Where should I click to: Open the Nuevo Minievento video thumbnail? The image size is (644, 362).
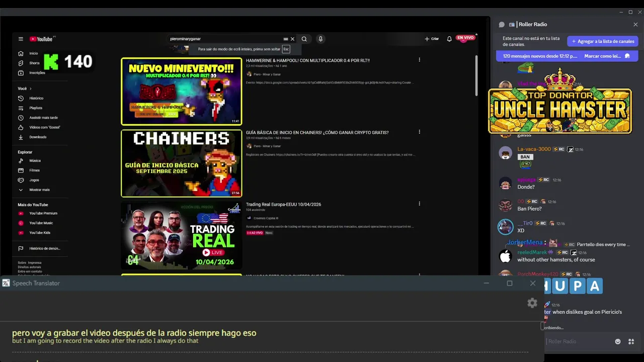click(181, 91)
